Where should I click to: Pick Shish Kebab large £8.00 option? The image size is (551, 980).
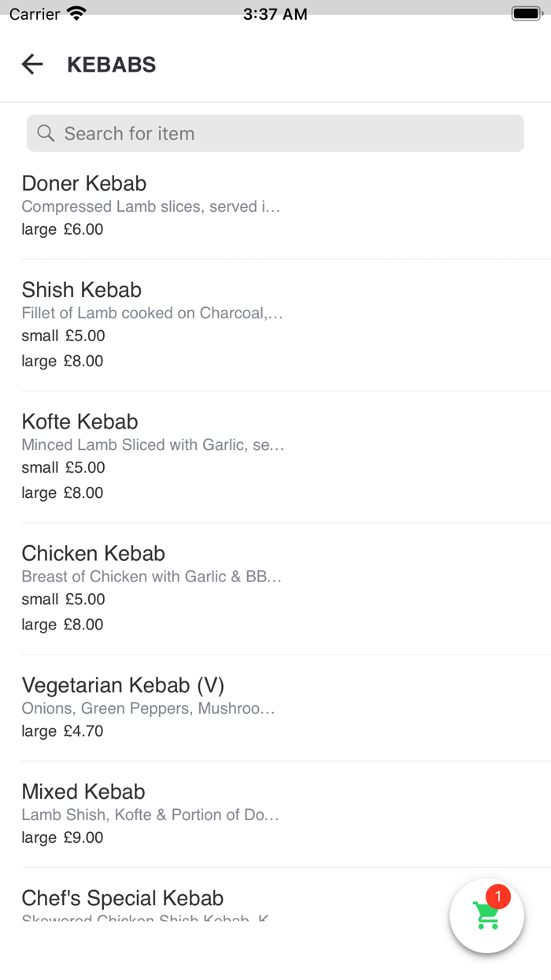coord(63,361)
